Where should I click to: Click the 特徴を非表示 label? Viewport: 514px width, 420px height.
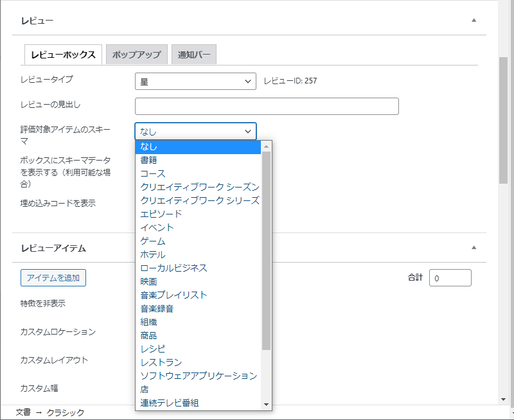click(x=43, y=303)
